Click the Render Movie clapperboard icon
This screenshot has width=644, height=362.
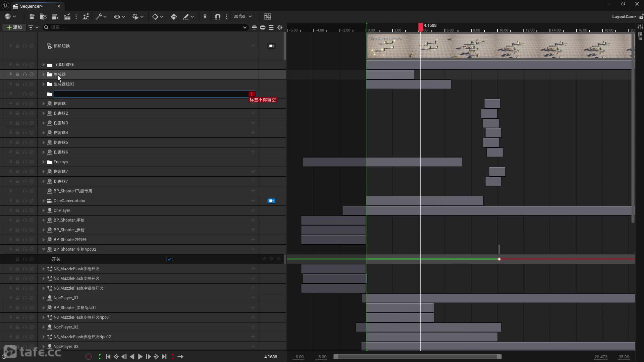point(67,16)
